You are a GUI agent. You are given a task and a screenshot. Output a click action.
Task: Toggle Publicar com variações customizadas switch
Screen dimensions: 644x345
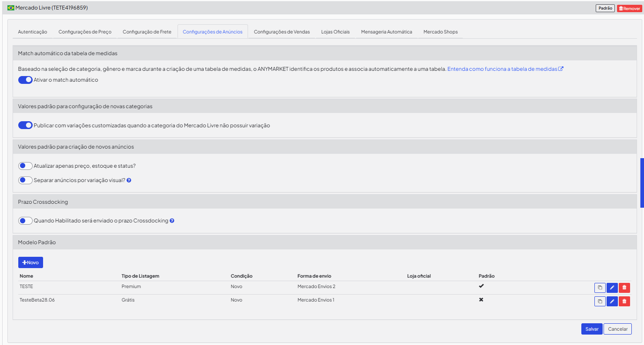click(x=25, y=125)
